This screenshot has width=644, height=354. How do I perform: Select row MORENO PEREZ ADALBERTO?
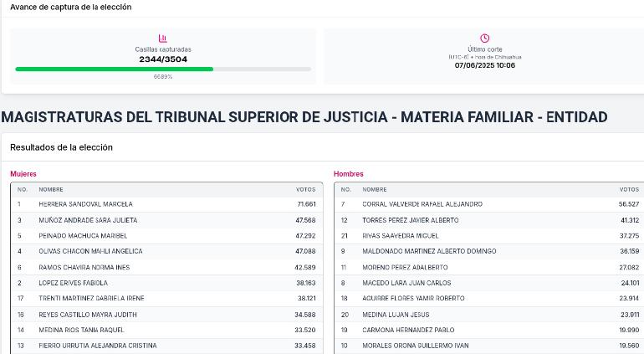coord(489,267)
